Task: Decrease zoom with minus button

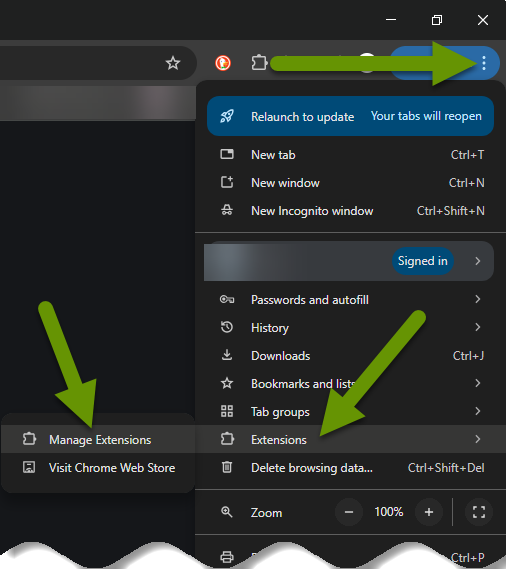Action: tap(349, 512)
